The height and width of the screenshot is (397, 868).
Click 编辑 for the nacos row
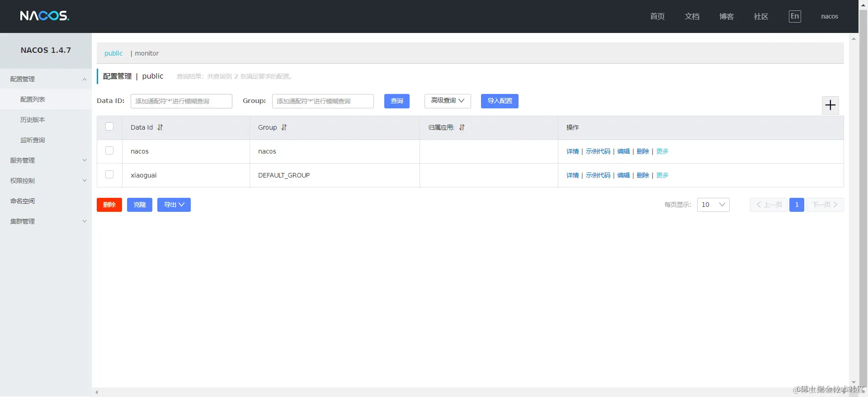pyautogui.click(x=623, y=151)
